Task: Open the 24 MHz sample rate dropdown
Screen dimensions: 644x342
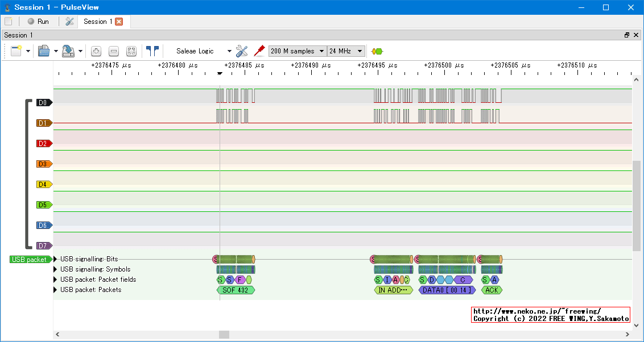Action: click(x=345, y=51)
